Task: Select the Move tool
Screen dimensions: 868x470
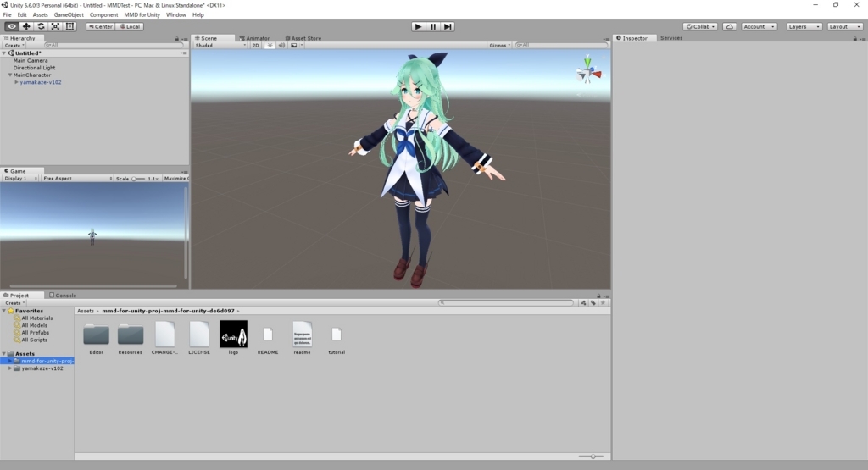Action: 26,26
